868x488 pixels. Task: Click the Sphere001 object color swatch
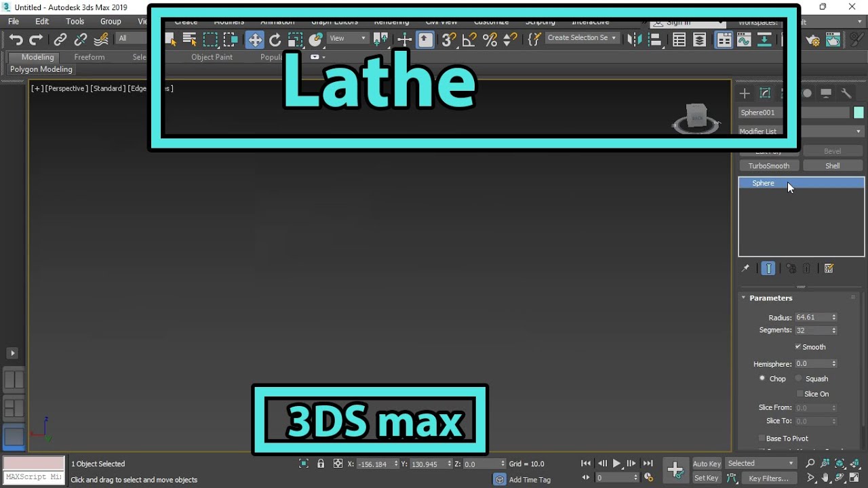tap(859, 113)
